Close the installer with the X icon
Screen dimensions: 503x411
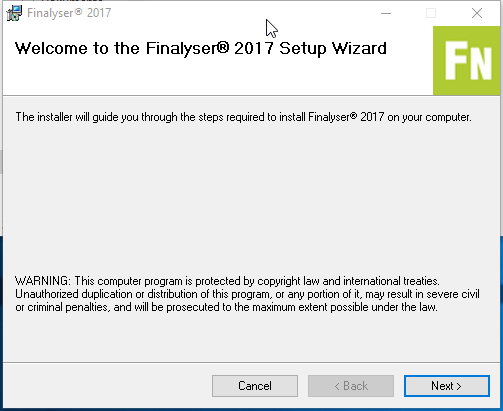477,13
